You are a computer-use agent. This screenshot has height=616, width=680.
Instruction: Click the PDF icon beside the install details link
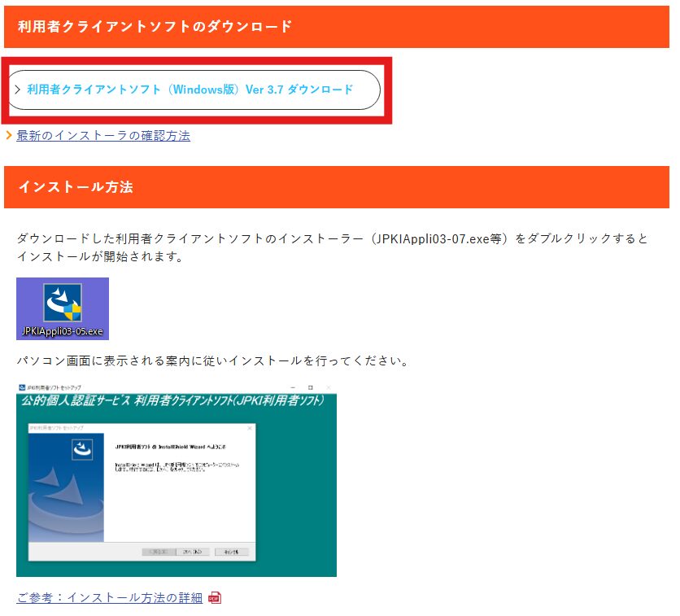(215, 598)
